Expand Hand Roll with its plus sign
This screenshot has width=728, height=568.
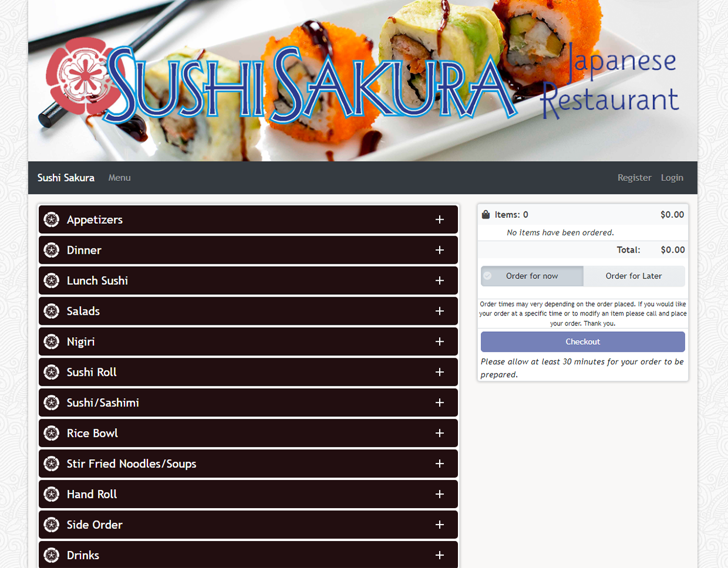(x=440, y=495)
